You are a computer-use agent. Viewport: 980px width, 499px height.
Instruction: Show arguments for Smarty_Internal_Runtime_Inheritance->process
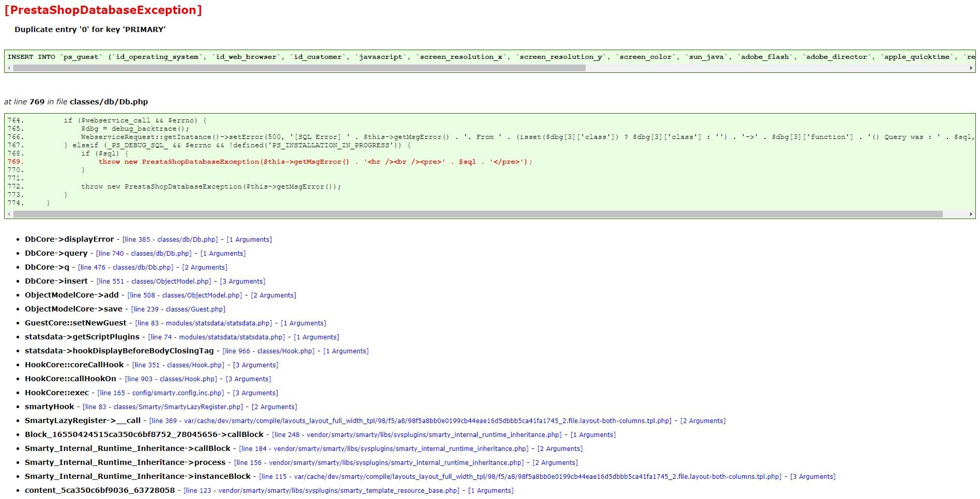click(555, 463)
